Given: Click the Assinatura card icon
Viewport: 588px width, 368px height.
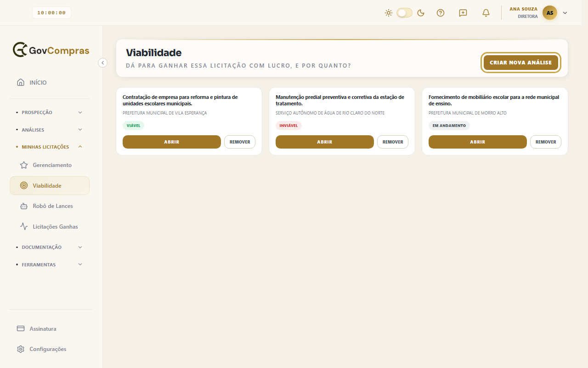Looking at the screenshot, I should coord(21,329).
